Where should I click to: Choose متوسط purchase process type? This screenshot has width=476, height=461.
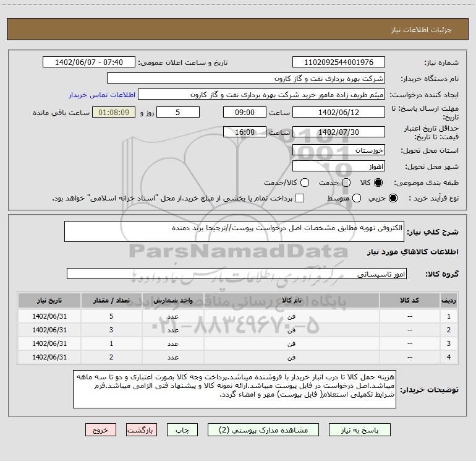357,198
